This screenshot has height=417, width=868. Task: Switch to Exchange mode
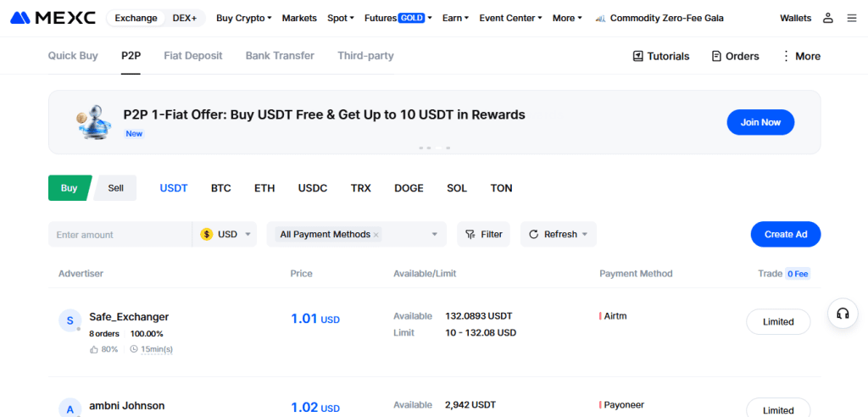click(x=136, y=18)
